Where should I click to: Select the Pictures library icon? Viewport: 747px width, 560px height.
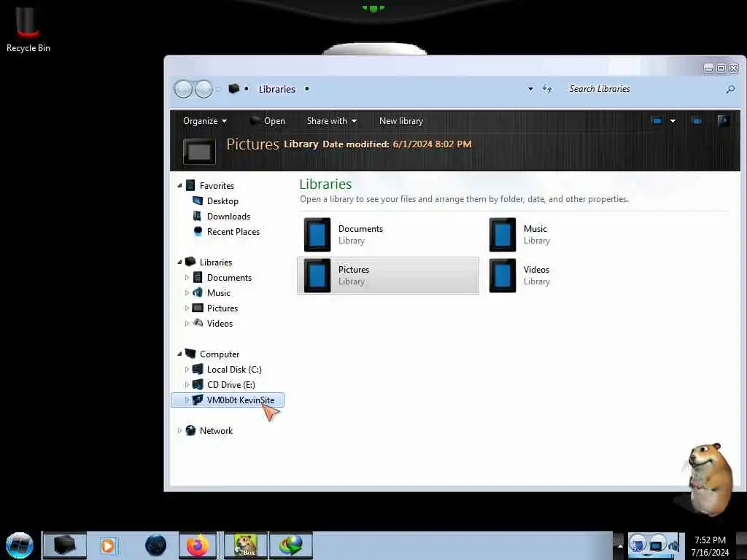click(x=317, y=275)
